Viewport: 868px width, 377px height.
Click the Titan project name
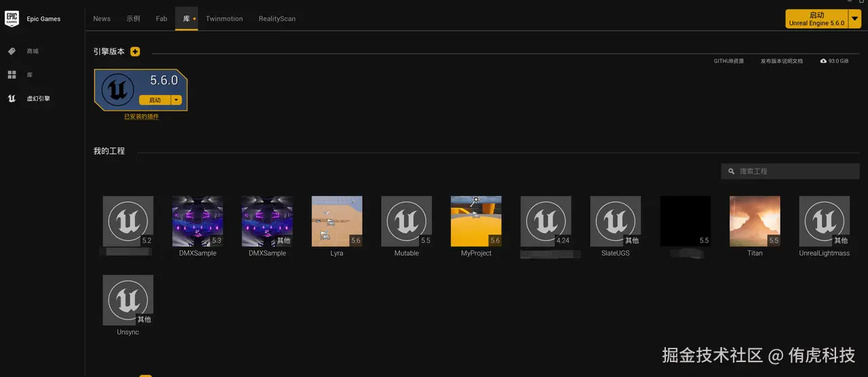(x=755, y=254)
